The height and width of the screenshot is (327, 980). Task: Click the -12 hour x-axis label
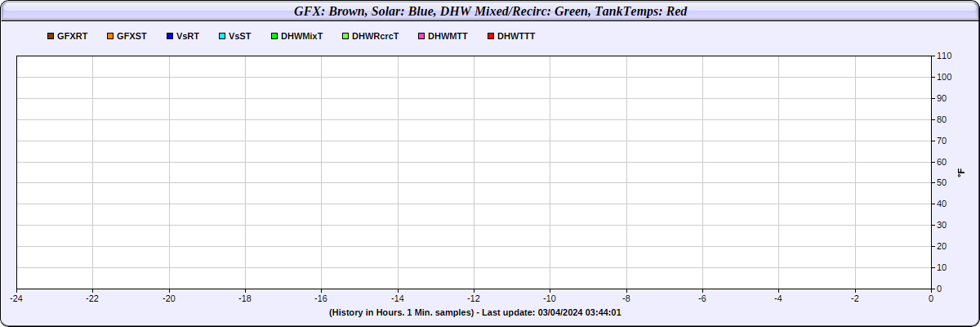tap(474, 298)
